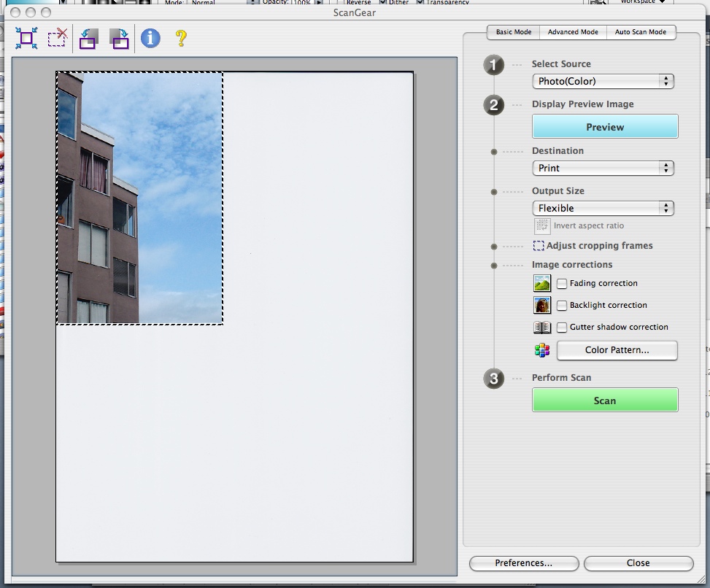Open help with the question mark icon
The image size is (710, 588).
coord(181,38)
